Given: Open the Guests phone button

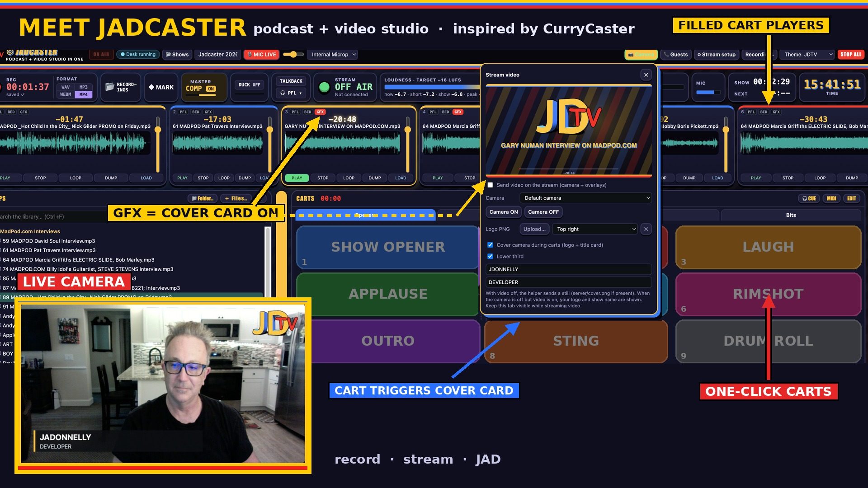Looking at the screenshot, I should (675, 55).
